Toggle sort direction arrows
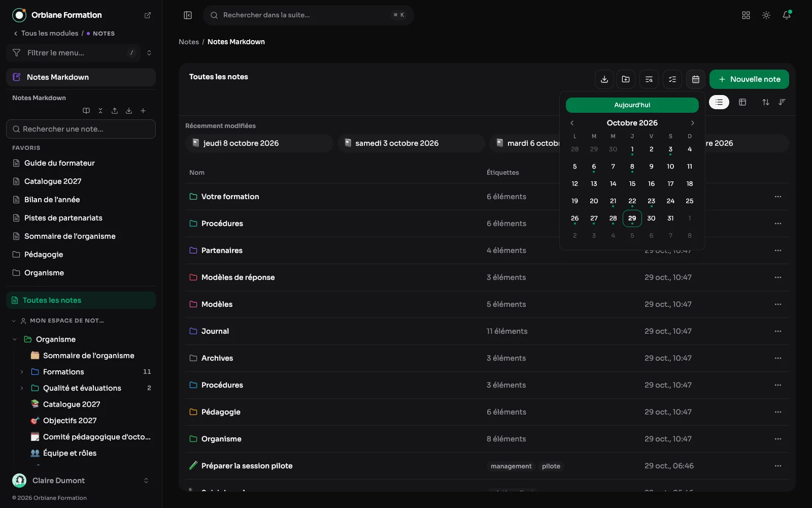This screenshot has width=812, height=508. pyautogui.click(x=766, y=102)
